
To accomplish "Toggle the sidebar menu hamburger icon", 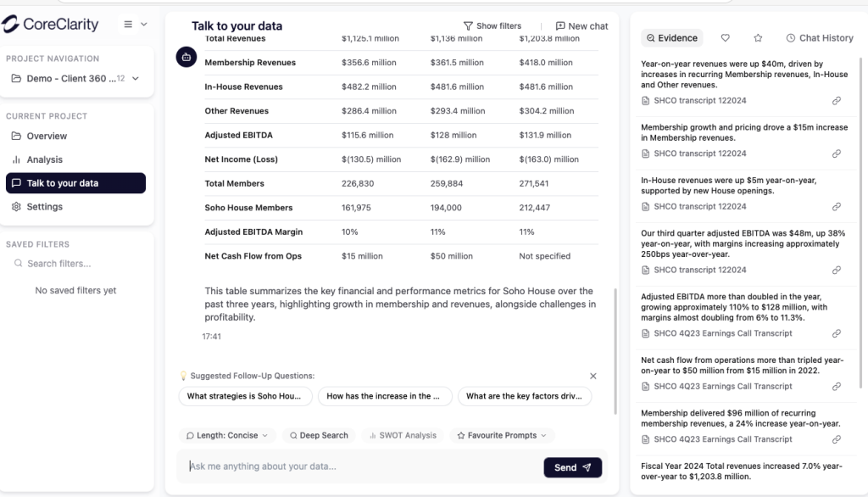I will (129, 25).
